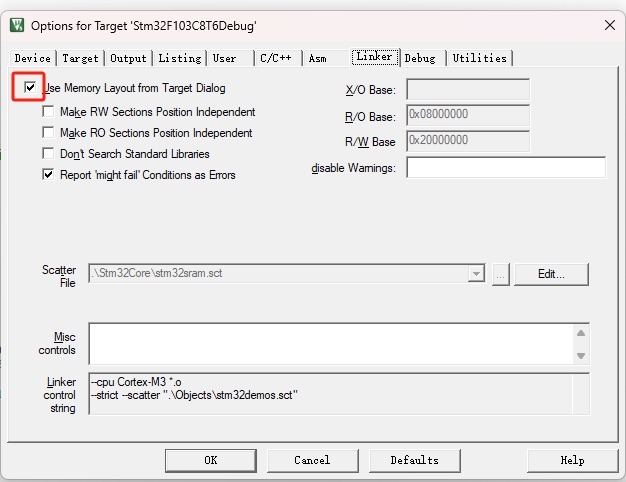Open the Listing tab
Image resolution: width=626 pixels, height=482 pixels.
pyautogui.click(x=180, y=58)
